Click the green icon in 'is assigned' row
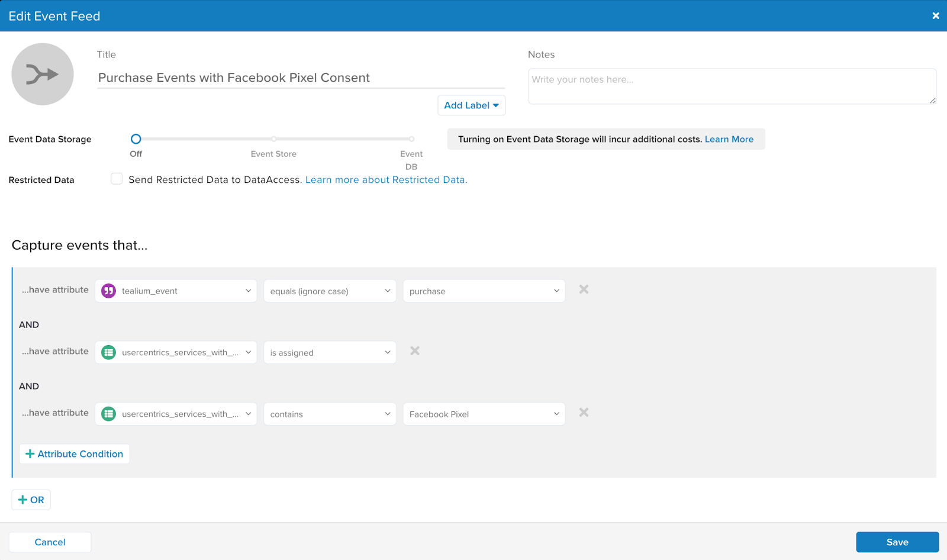This screenshot has height=560, width=947. (108, 352)
